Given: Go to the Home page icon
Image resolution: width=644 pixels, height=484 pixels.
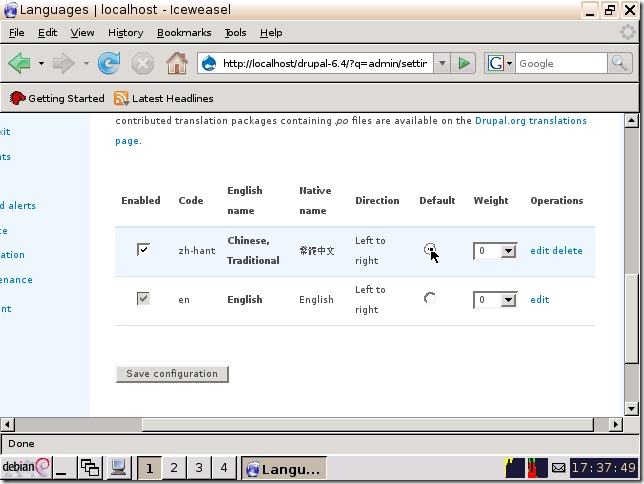Looking at the screenshot, I should 177,63.
